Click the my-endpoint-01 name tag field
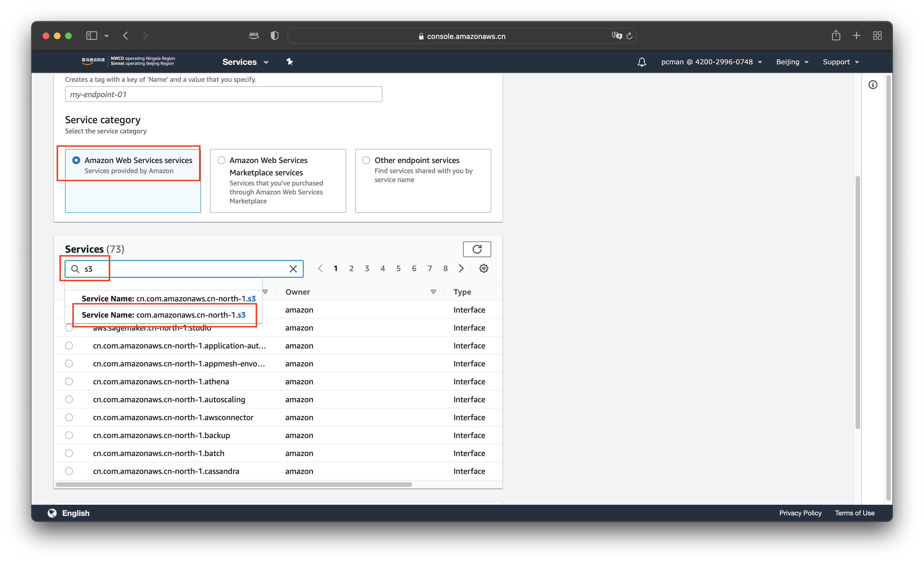The image size is (924, 563). pos(223,94)
